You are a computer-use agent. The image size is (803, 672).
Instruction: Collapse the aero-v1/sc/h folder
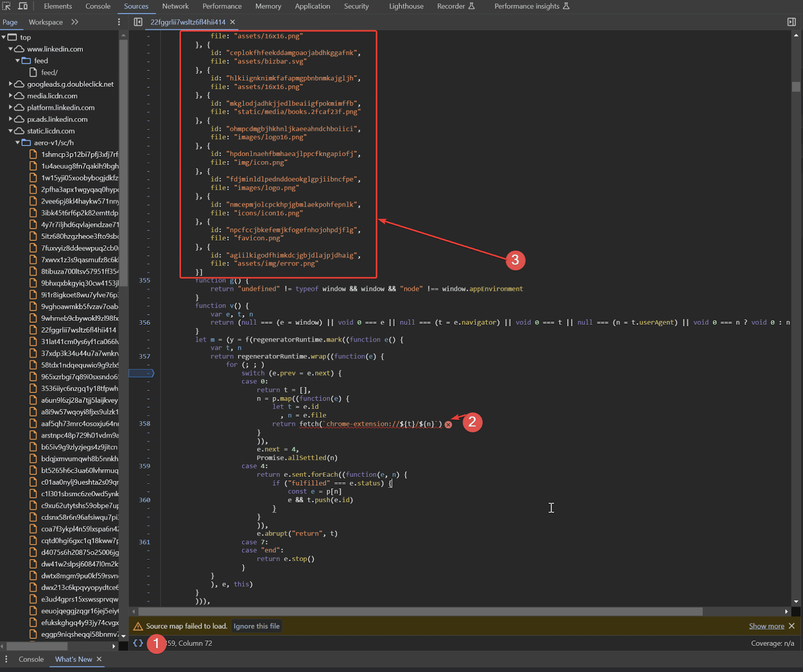coord(18,143)
